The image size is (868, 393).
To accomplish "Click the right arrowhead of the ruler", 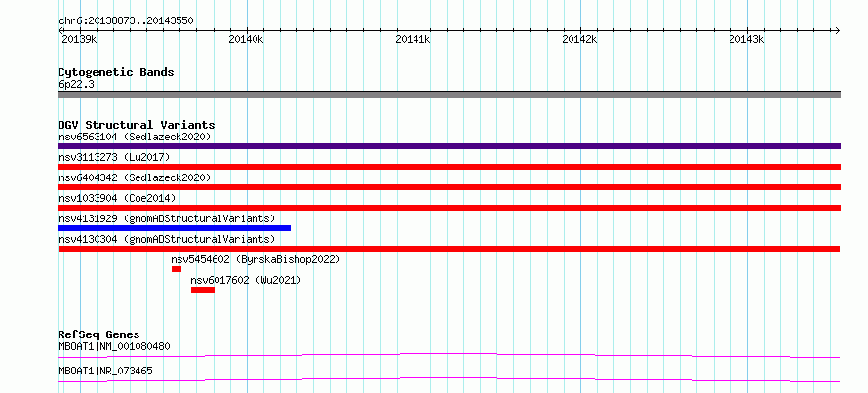I will (x=838, y=30).
